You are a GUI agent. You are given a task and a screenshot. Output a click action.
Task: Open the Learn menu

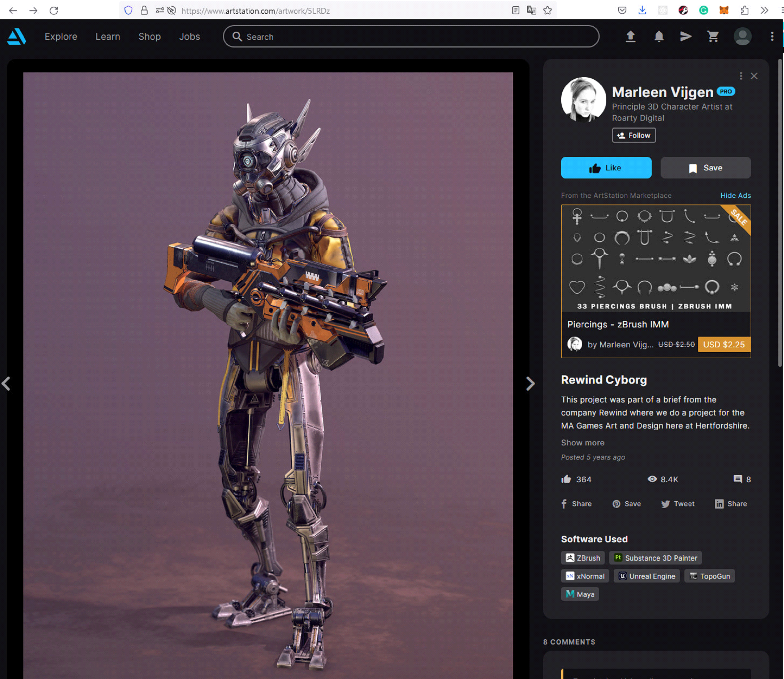coord(108,37)
